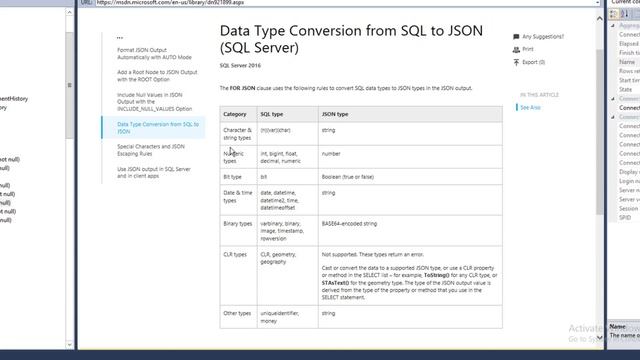
Task: Click the Name property row in Properties
Action: 629,62
